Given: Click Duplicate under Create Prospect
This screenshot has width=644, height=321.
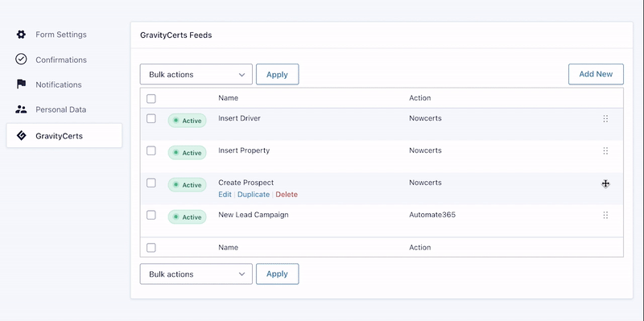Looking at the screenshot, I should click(x=254, y=195).
